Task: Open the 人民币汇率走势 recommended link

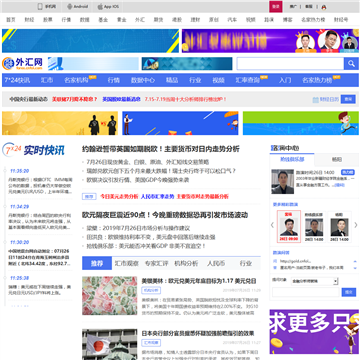Action: (x=157, y=197)
